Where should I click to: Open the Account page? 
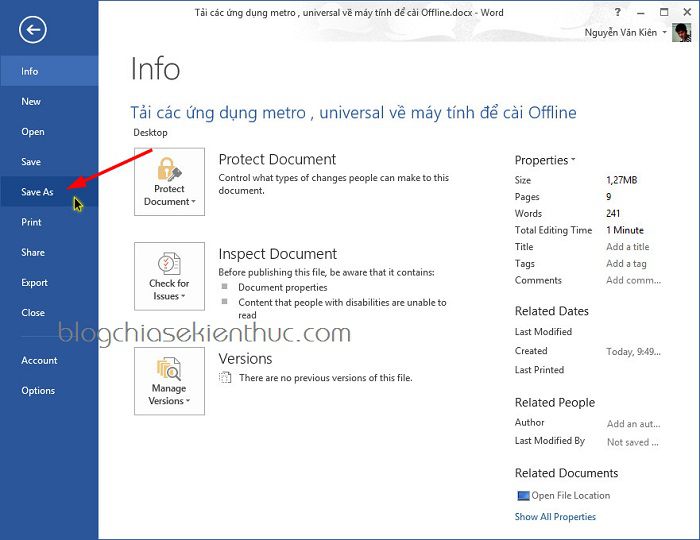tap(49, 361)
